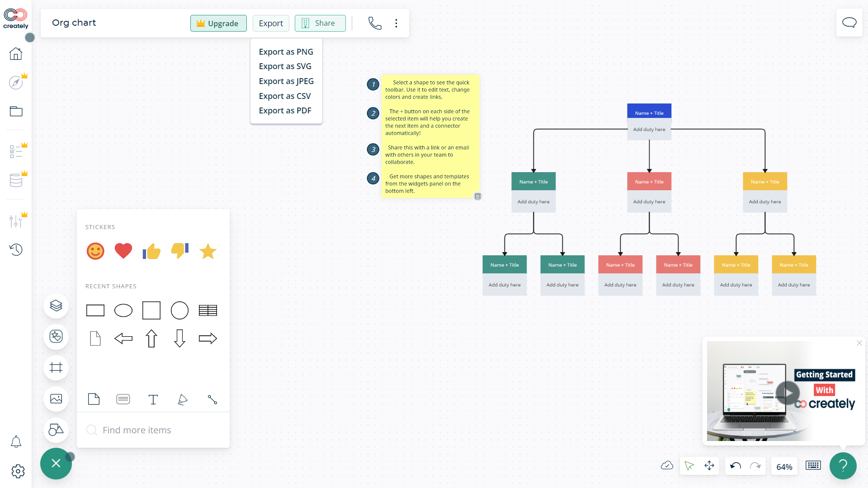Expand the stickers panel section

pyautogui.click(x=100, y=227)
